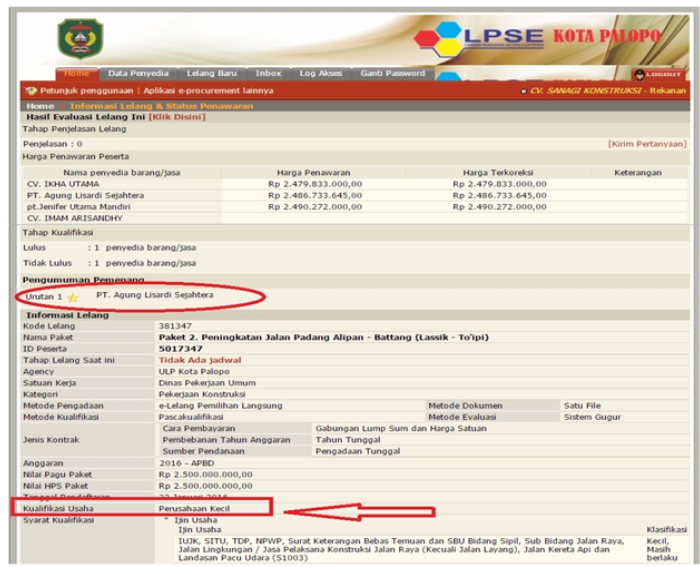Viewport: 700px width, 567px height.
Task: Click the e-Lelang Pemilihan Langsung value
Action: [x=221, y=406]
